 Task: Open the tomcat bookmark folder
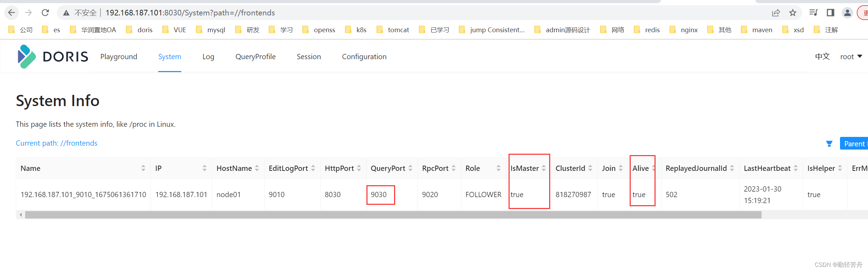pyautogui.click(x=393, y=30)
